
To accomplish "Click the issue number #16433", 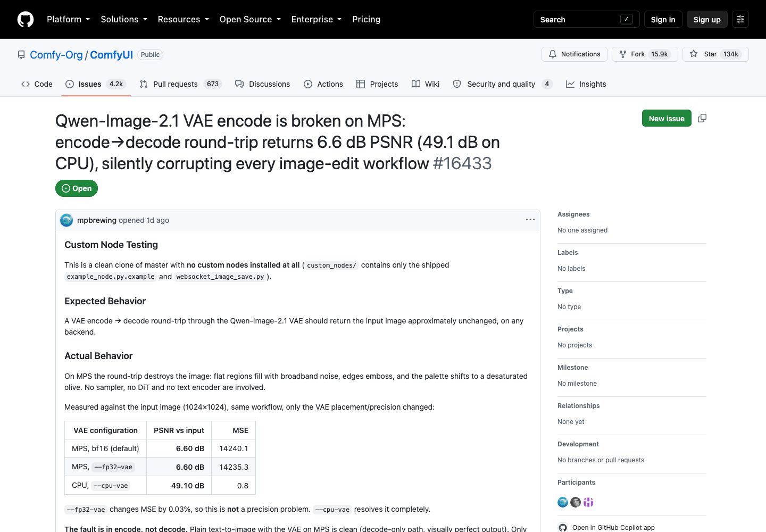I will [x=462, y=163].
